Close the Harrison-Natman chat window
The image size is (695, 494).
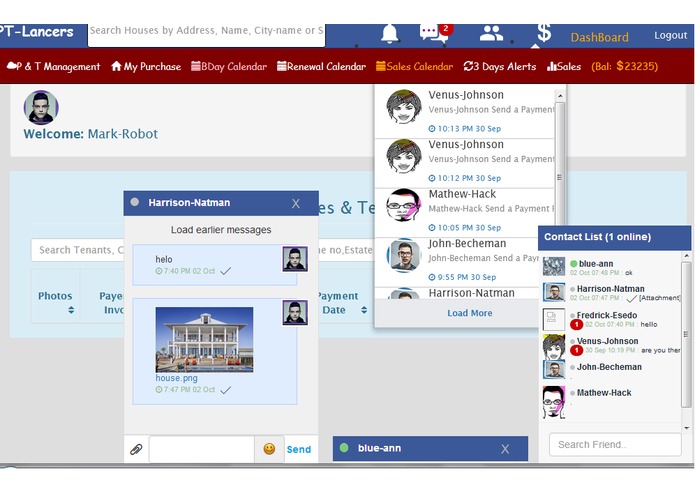tap(296, 203)
